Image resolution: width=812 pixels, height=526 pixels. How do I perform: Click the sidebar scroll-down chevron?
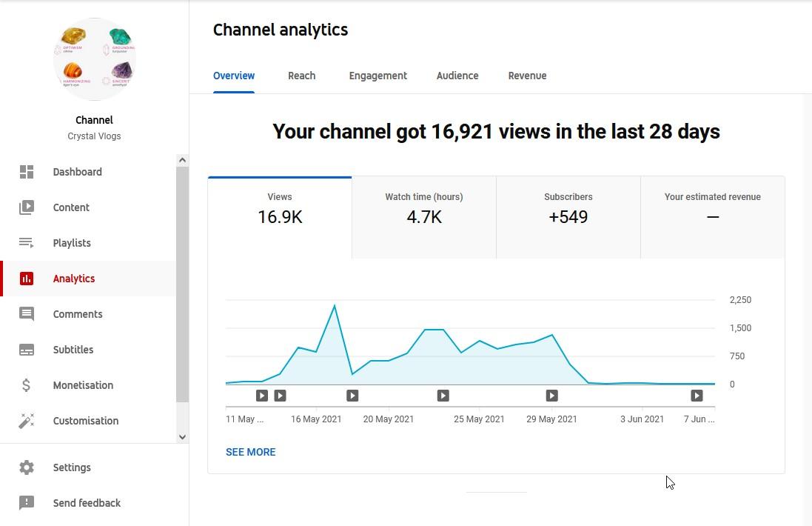(x=182, y=436)
